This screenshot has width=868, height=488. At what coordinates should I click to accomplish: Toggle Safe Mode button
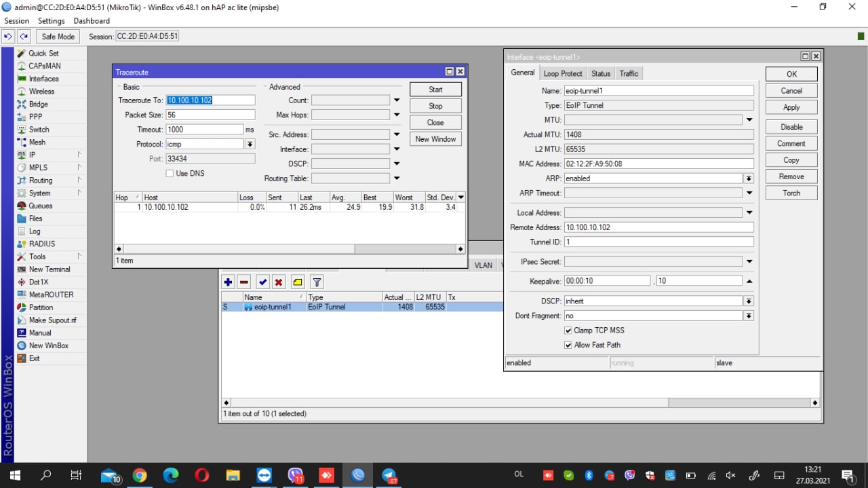click(58, 37)
